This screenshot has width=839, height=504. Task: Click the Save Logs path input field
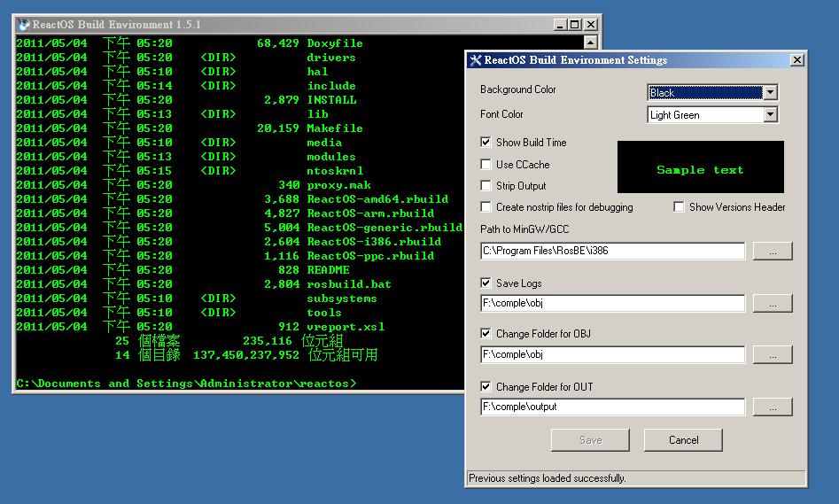tap(613, 303)
